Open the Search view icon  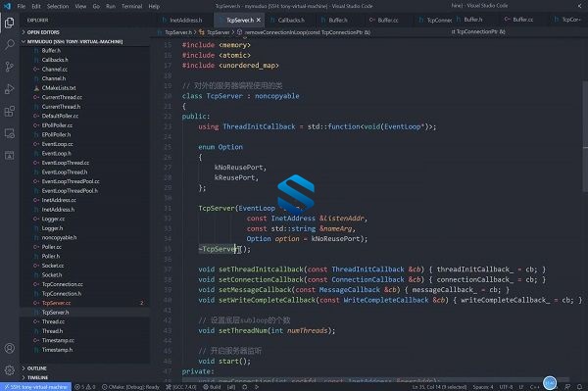10,45
